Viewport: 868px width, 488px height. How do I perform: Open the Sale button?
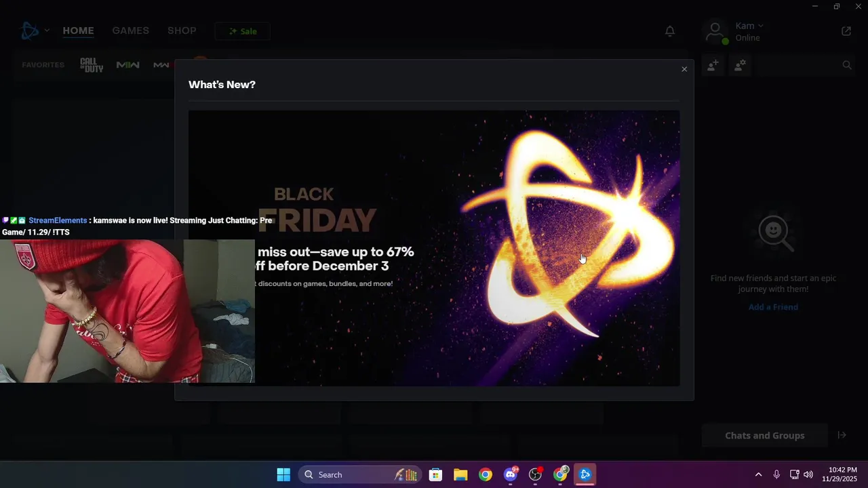[242, 31]
